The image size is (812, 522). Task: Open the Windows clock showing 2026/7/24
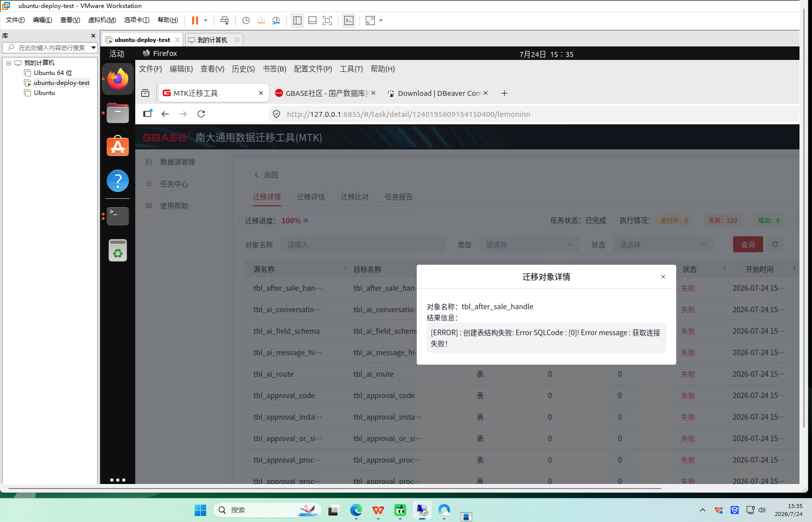[789, 510]
